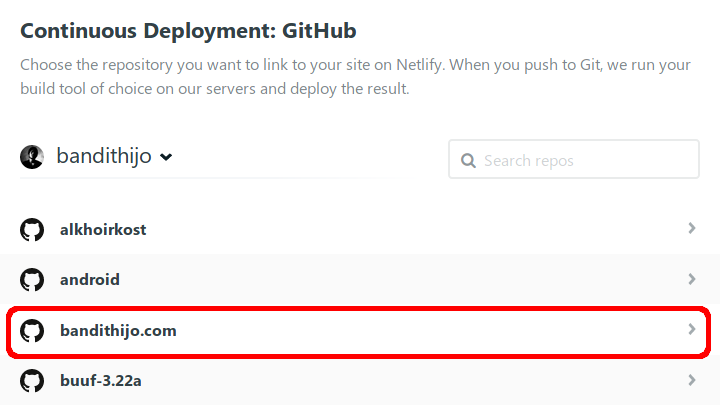Choose the android repository name
Viewport: 720px width, 406px height.
tap(90, 280)
